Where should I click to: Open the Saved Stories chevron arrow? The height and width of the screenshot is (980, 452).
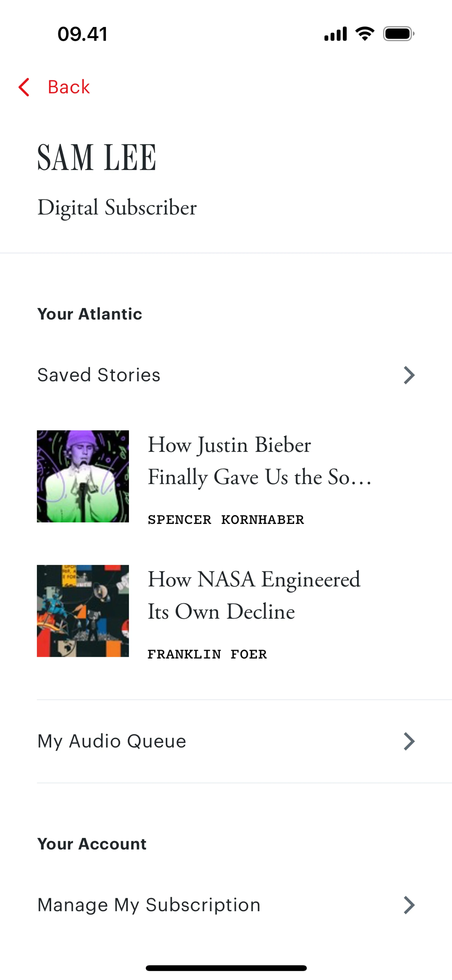click(x=409, y=375)
